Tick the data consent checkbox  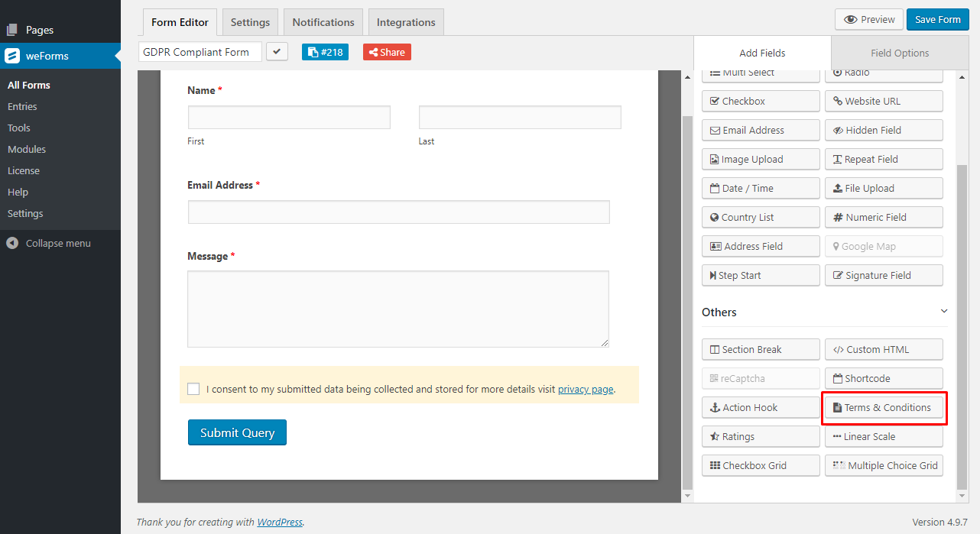point(193,389)
